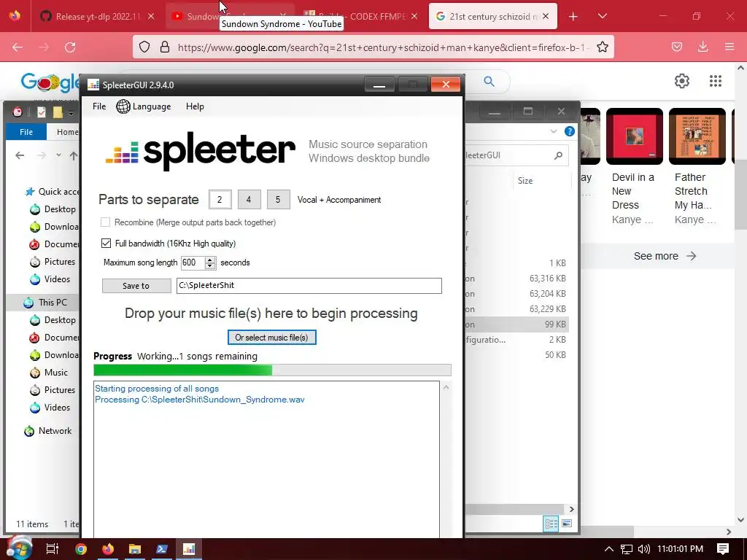The height and width of the screenshot is (560, 747).
Task: Select 4 parts to separate
Action: pyautogui.click(x=249, y=200)
